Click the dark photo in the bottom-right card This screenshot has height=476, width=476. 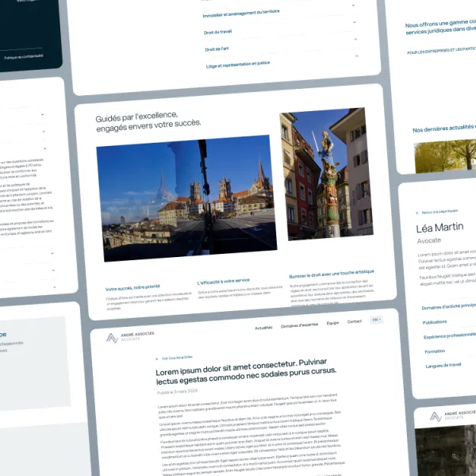[x=446, y=451]
